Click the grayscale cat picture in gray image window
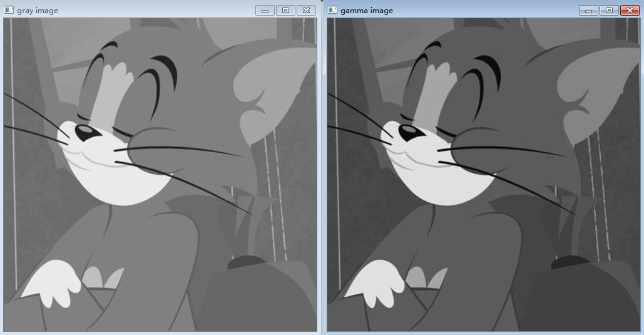644x335 pixels. [160, 175]
